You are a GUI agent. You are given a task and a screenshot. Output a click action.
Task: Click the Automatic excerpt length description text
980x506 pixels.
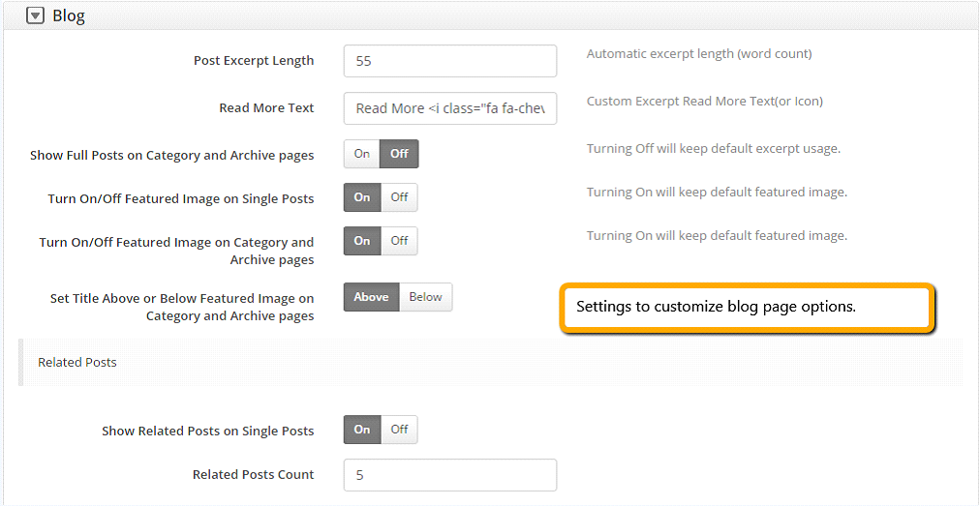click(699, 54)
